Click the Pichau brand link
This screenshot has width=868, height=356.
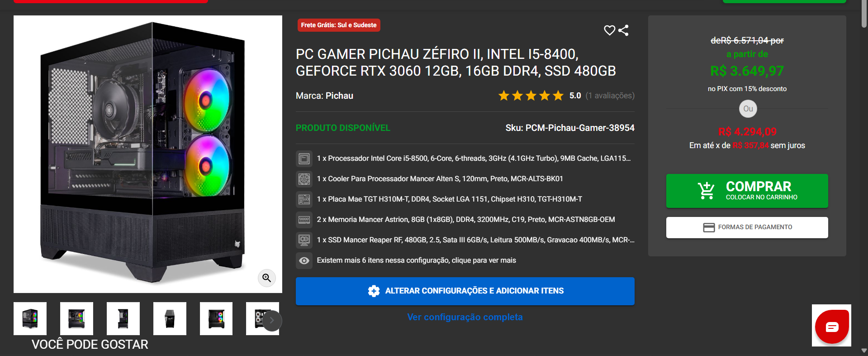coord(339,96)
